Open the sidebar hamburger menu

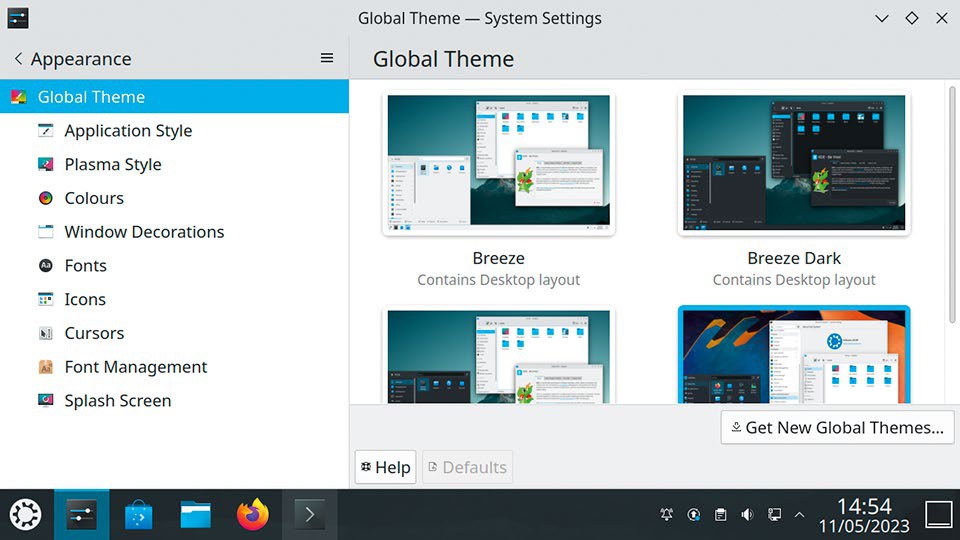pos(327,58)
